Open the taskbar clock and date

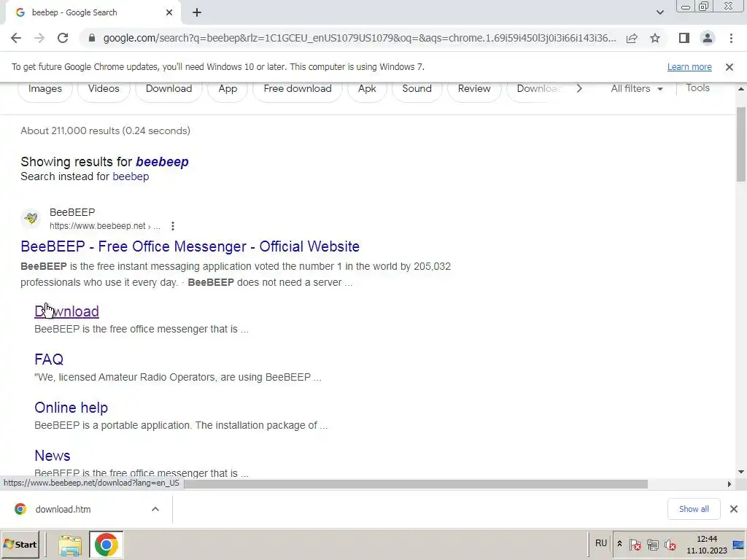(707, 545)
